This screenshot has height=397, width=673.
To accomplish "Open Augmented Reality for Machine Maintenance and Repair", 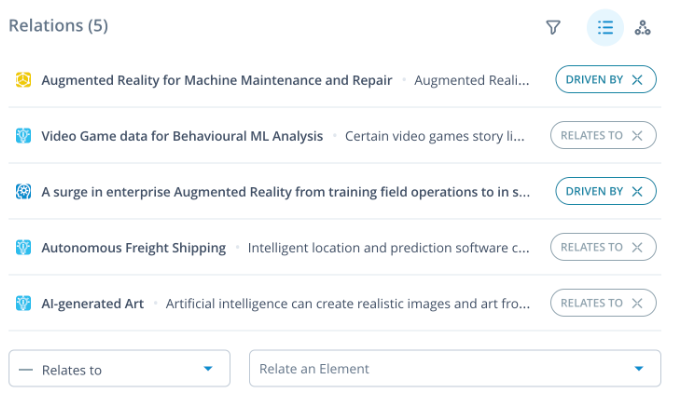I will (216, 80).
